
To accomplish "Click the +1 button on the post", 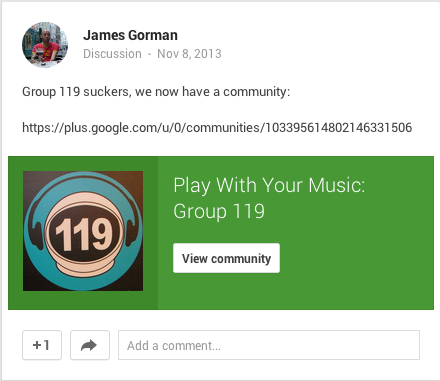I will 42,345.
